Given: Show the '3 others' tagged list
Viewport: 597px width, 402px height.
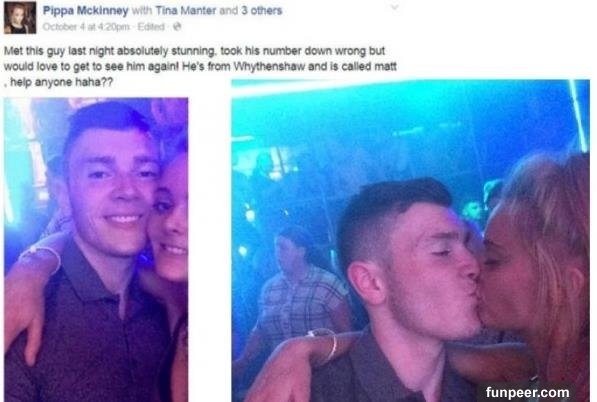Looking at the screenshot, I should 262,10.
